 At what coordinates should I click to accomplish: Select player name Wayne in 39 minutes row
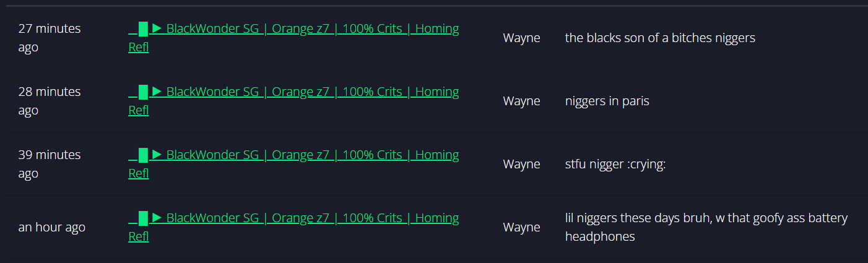tap(521, 164)
